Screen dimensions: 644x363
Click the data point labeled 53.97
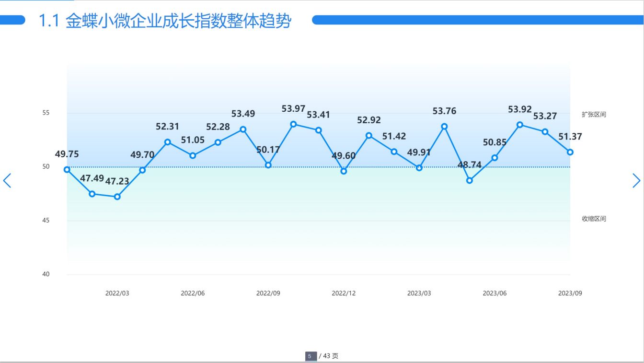293,124
